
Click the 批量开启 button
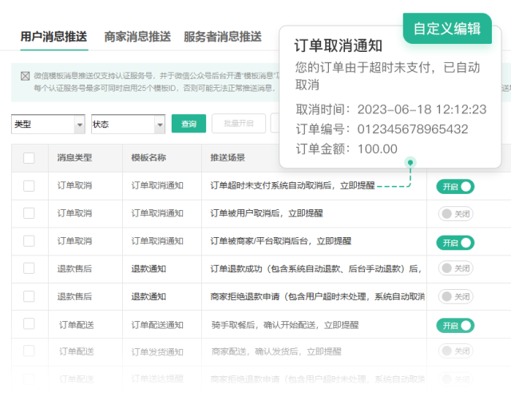click(239, 124)
